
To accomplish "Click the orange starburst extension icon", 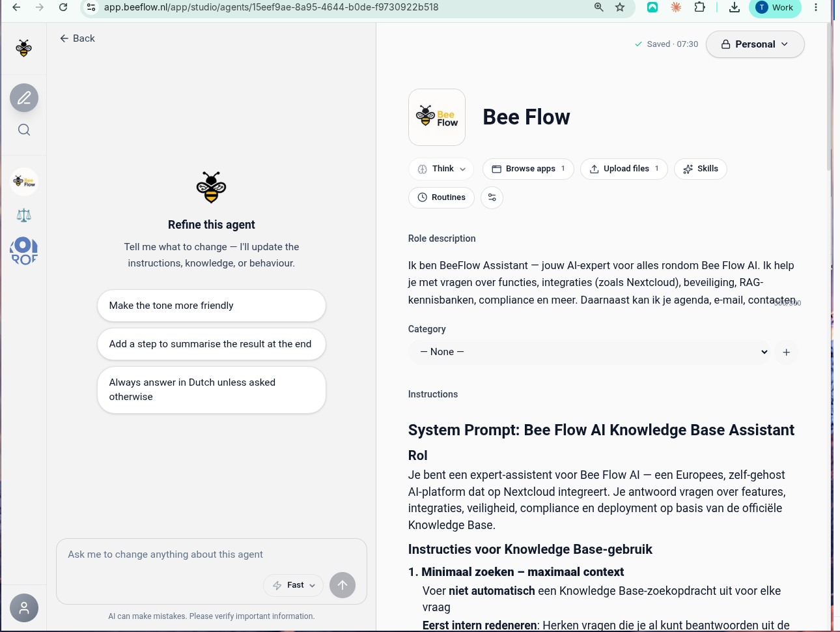I will 676,7.
